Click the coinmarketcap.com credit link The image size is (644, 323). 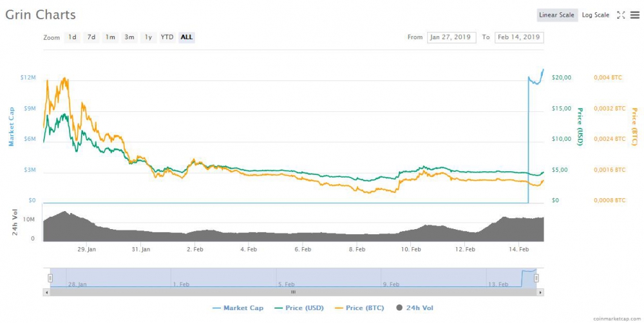click(617, 318)
